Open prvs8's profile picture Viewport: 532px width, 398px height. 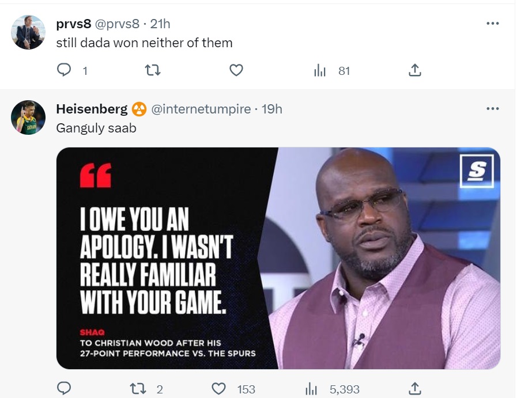28,32
